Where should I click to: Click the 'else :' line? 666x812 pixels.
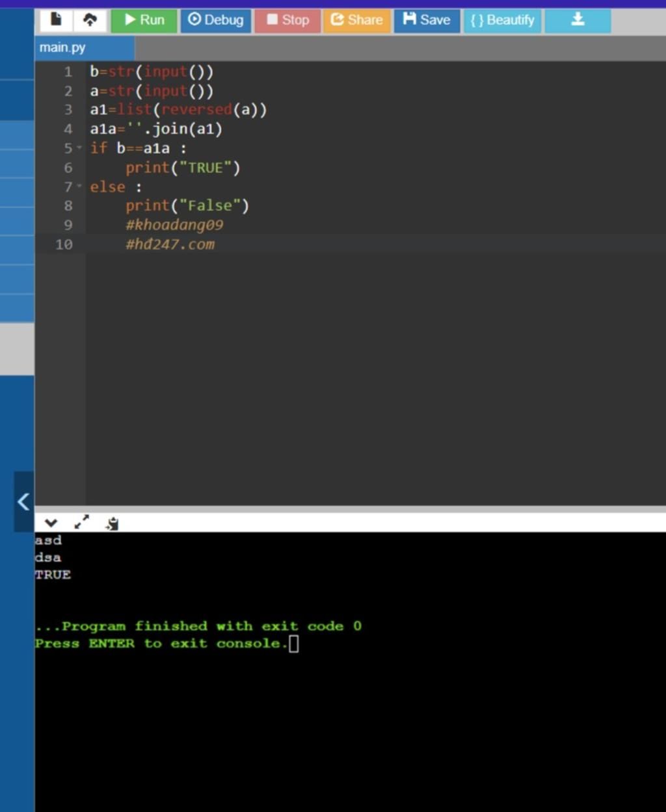point(116,187)
